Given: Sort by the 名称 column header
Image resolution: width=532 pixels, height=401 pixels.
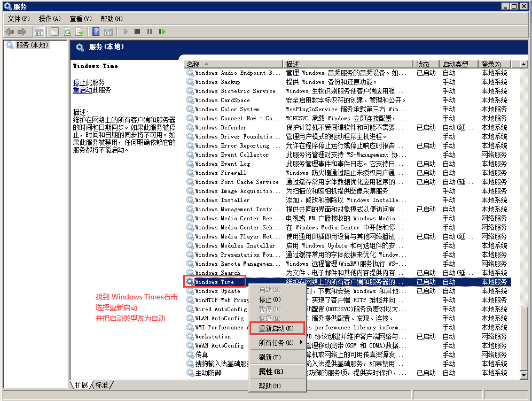Looking at the screenshot, I should point(233,64).
